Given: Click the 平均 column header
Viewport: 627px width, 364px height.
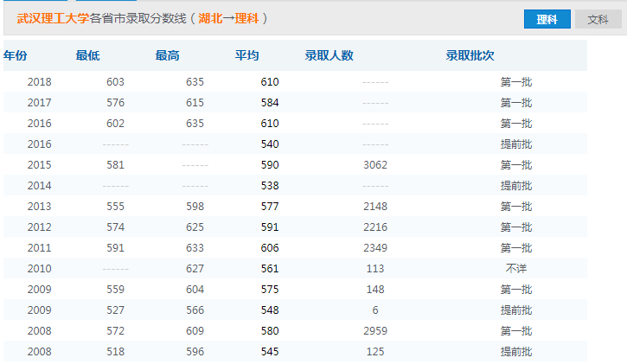Looking at the screenshot, I should pyautogui.click(x=247, y=56).
